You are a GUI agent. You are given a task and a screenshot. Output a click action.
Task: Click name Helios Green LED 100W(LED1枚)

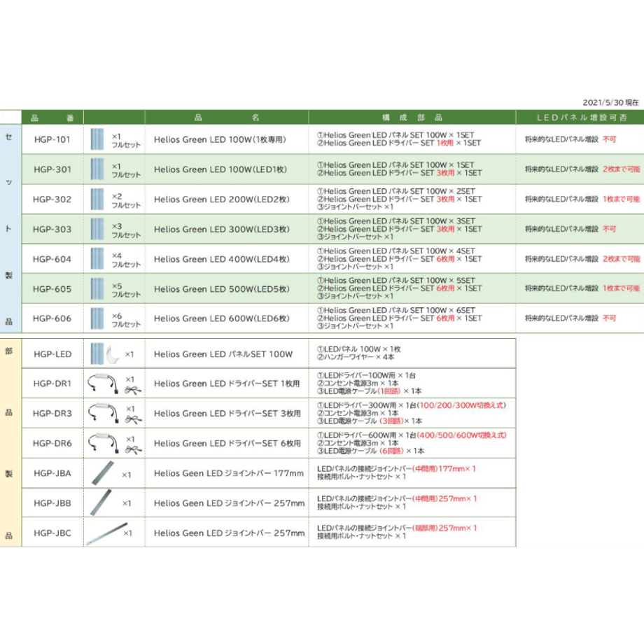(x=220, y=169)
